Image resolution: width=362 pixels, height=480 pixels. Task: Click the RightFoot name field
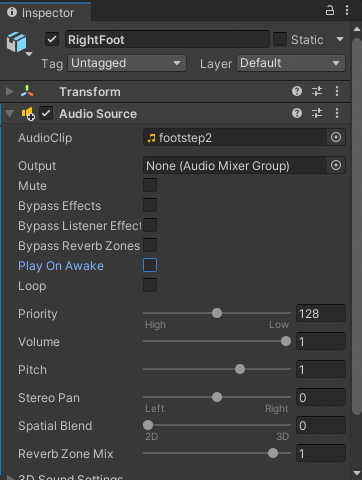tap(167, 39)
